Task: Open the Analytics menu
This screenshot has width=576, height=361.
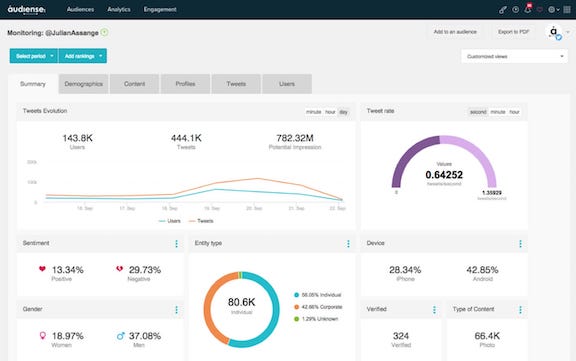Action: (119, 9)
